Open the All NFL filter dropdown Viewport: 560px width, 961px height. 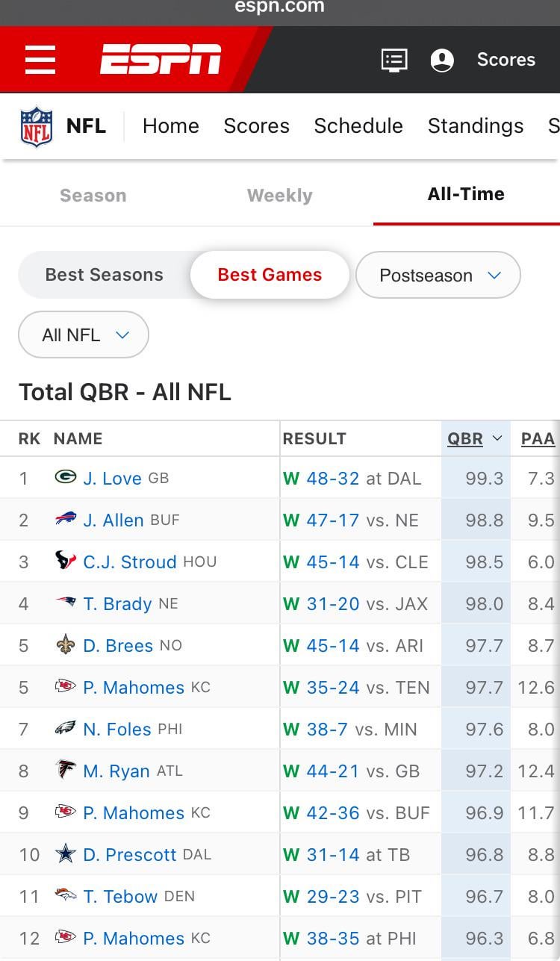pyautogui.click(x=84, y=335)
